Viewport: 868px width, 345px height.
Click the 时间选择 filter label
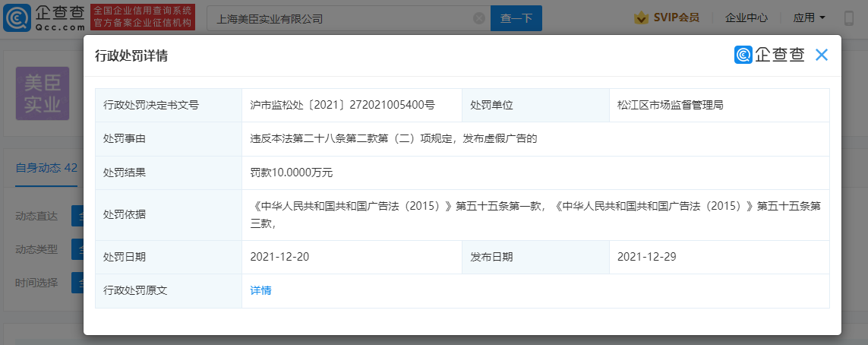click(x=36, y=283)
